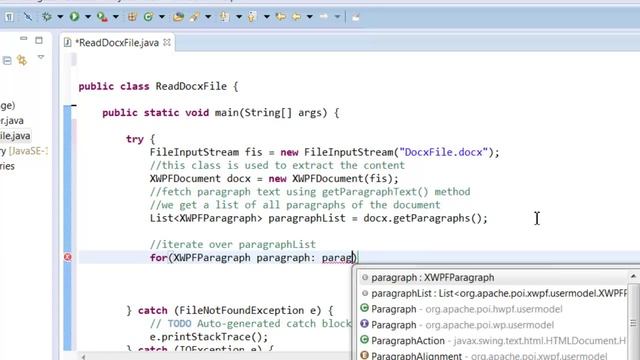Click the suggestion list scroll-up arrow

[x=633, y=276]
